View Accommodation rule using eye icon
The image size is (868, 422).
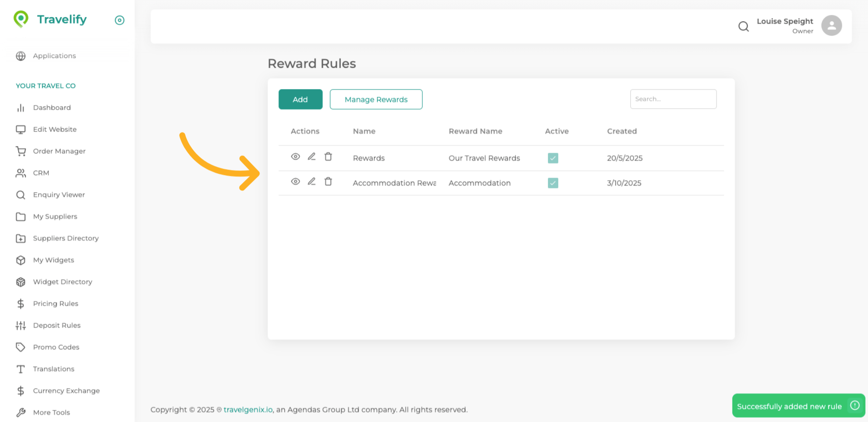(295, 181)
